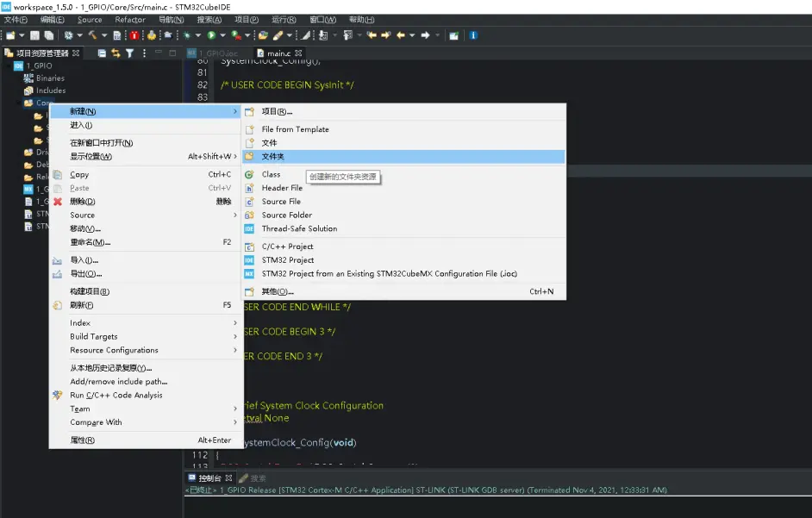812x518 pixels.
Task: Click the blue information icon in toolbar
Action: point(473,35)
